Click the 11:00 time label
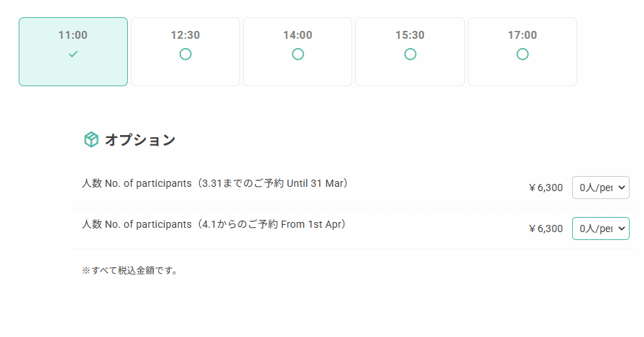 click(73, 35)
